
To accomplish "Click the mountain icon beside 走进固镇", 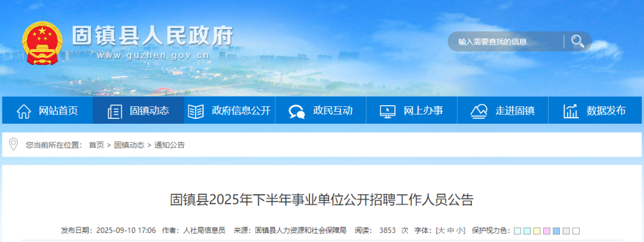I will (478, 111).
